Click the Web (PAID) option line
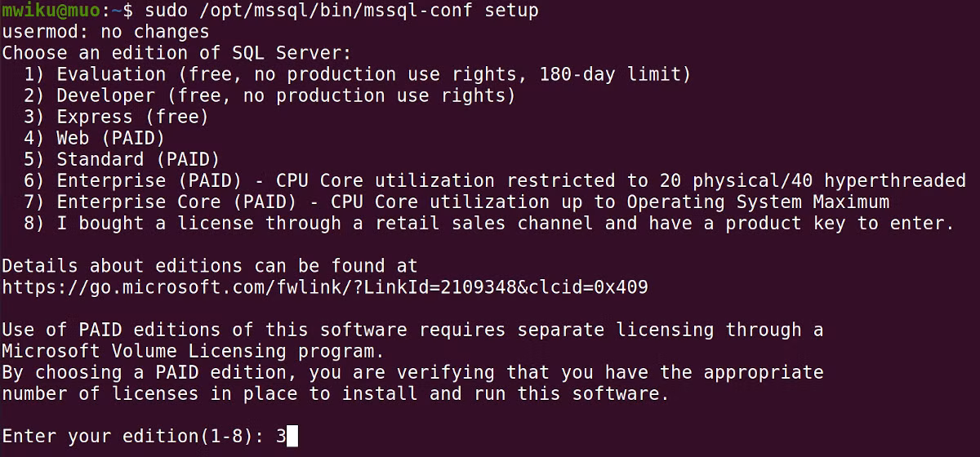 coord(94,138)
